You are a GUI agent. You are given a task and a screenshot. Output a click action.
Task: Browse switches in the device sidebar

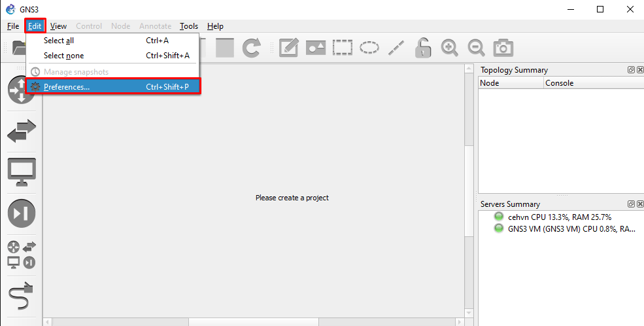(x=22, y=131)
